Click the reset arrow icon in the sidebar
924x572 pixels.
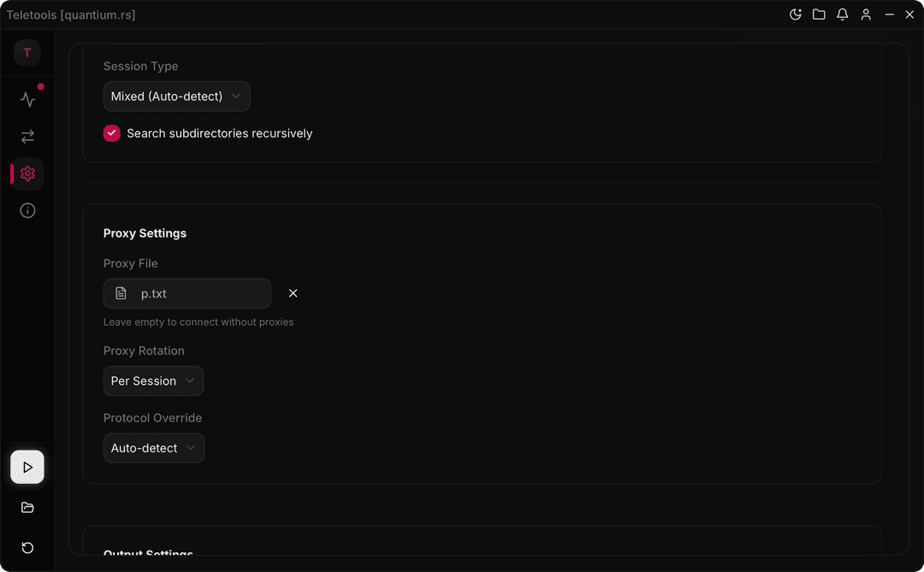[27, 548]
